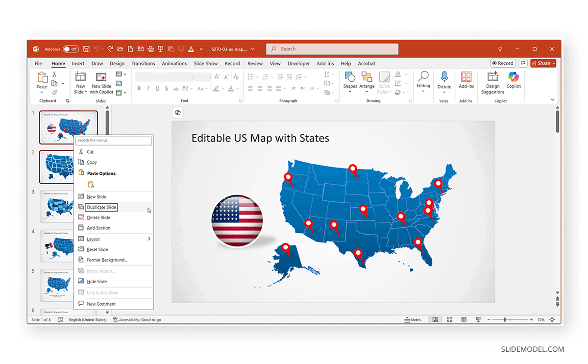The height and width of the screenshot is (364, 588).
Task: Select Duplicate Slide from context menu
Action: (x=101, y=207)
